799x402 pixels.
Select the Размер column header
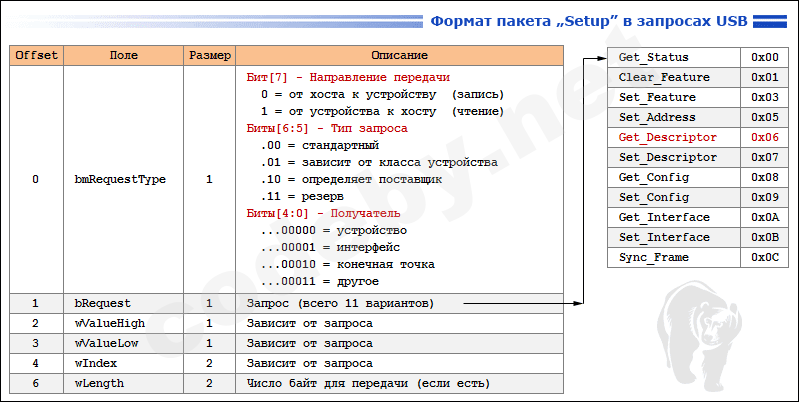[x=209, y=55]
